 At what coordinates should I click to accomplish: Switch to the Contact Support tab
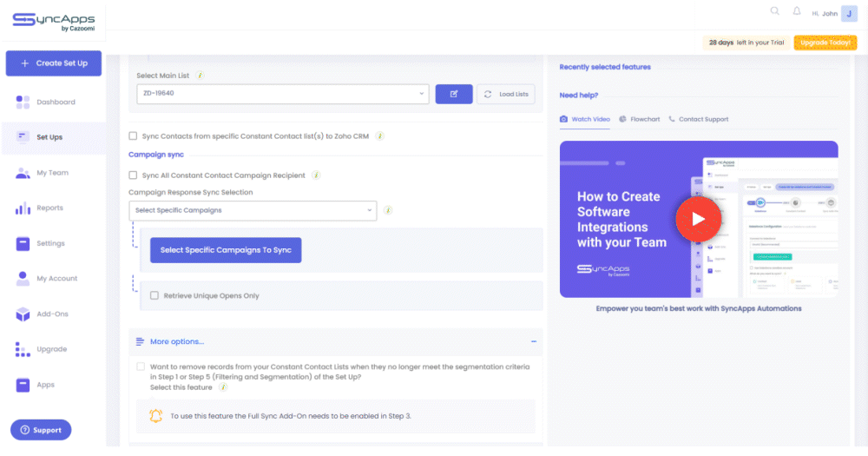click(x=698, y=119)
